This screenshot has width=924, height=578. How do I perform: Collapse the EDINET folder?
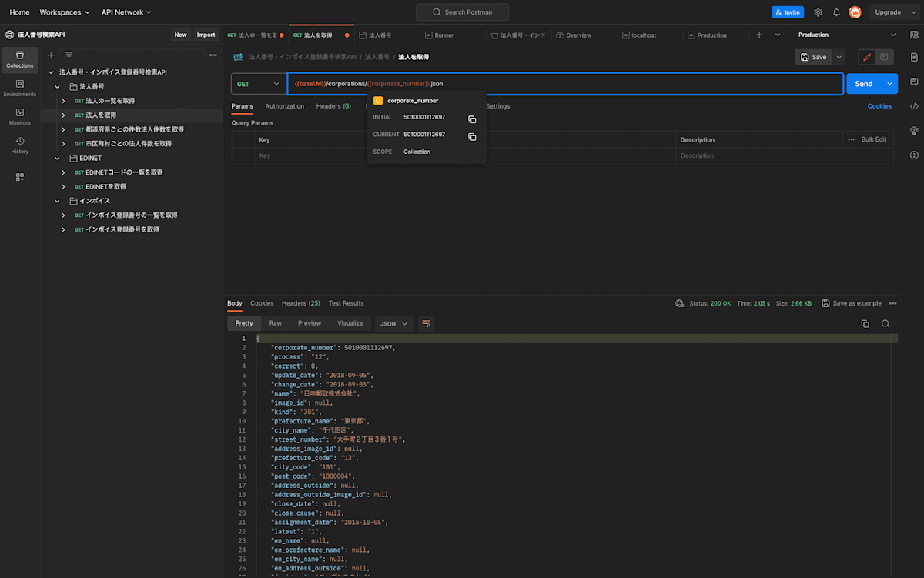click(x=57, y=158)
